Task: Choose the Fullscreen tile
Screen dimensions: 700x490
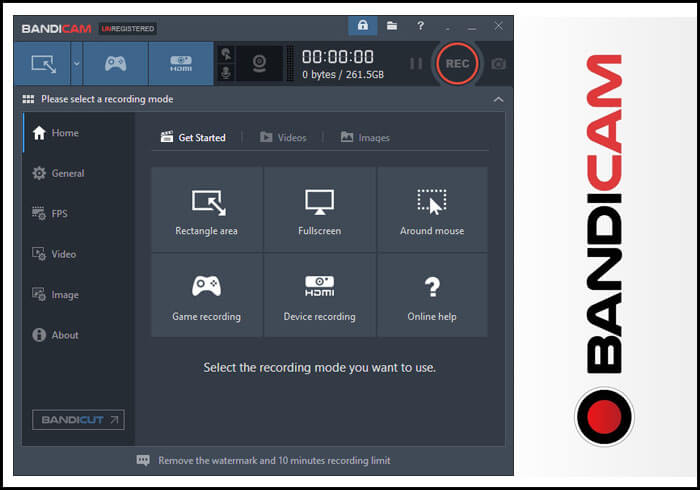Action: click(320, 209)
